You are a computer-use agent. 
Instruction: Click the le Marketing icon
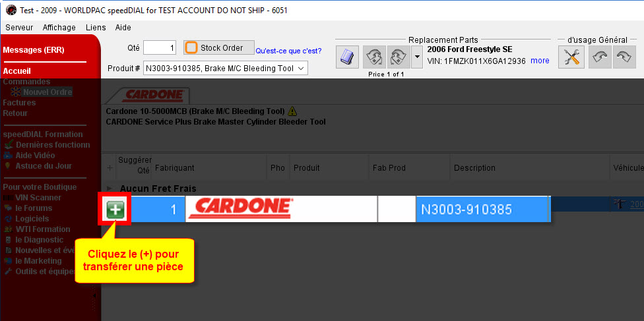(8, 260)
